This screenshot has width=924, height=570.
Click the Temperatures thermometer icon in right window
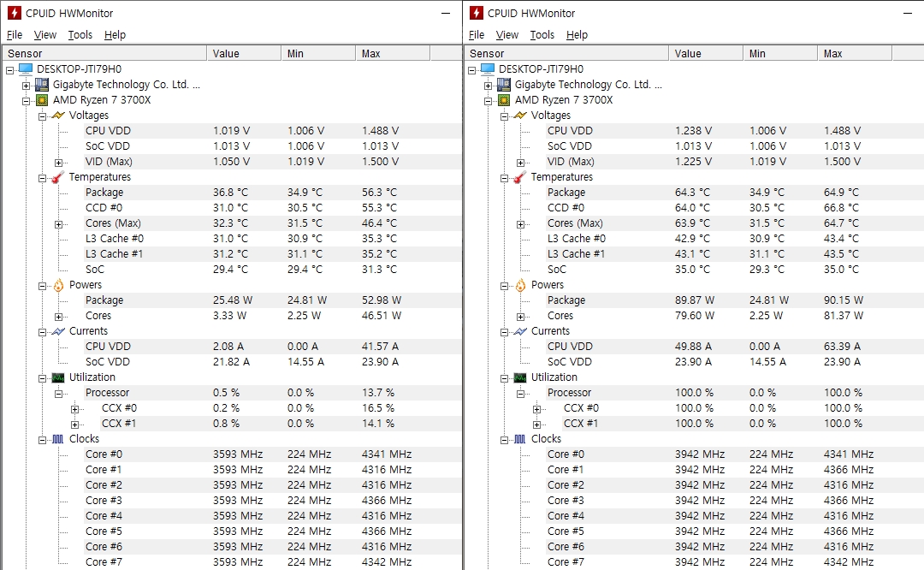(520, 177)
